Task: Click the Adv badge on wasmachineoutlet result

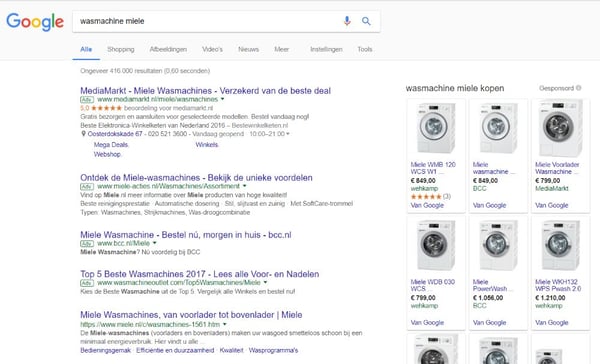Action: coord(87,283)
